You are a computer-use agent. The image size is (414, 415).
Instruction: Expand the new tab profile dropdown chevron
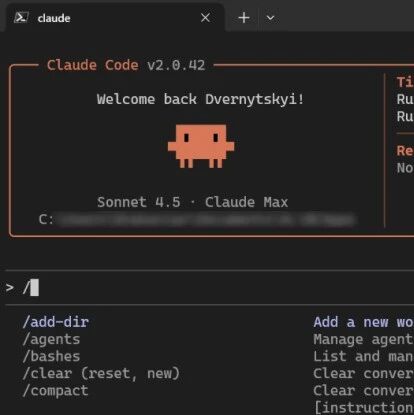click(271, 18)
